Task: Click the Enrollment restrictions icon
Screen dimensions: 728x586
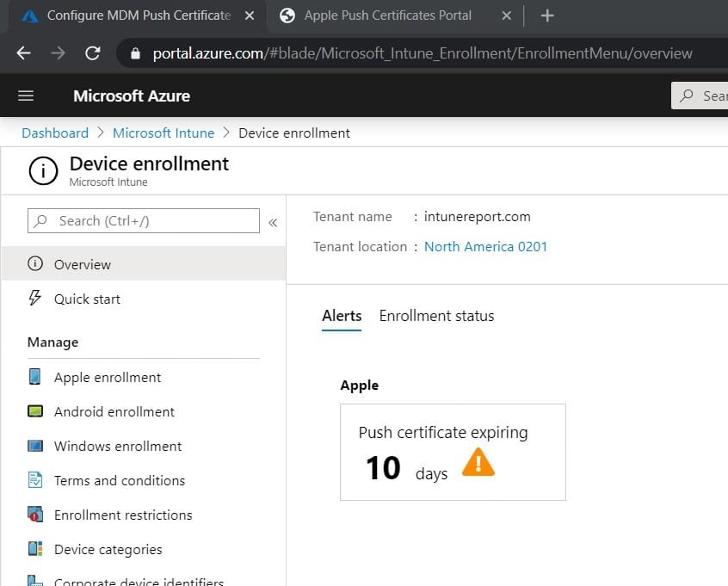Action: pyautogui.click(x=35, y=514)
